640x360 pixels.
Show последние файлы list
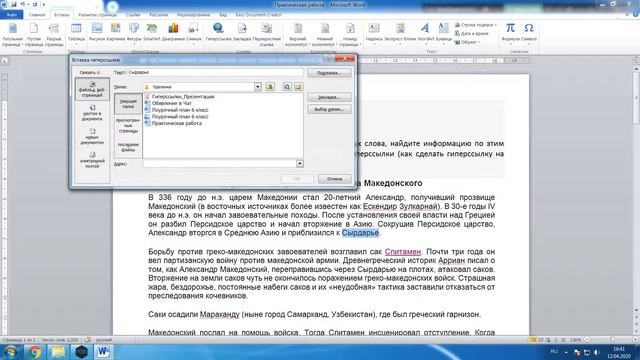tap(128, 147)
